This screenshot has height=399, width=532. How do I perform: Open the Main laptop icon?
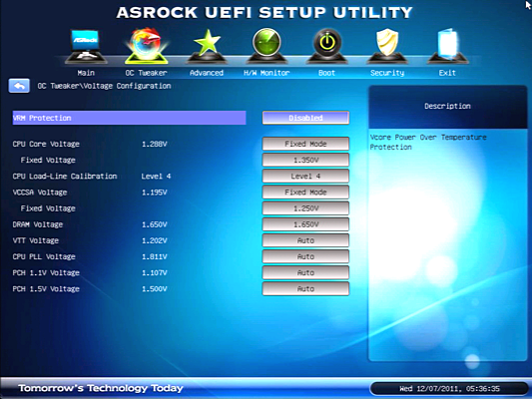pyautogui.click(x=86, y=47)
